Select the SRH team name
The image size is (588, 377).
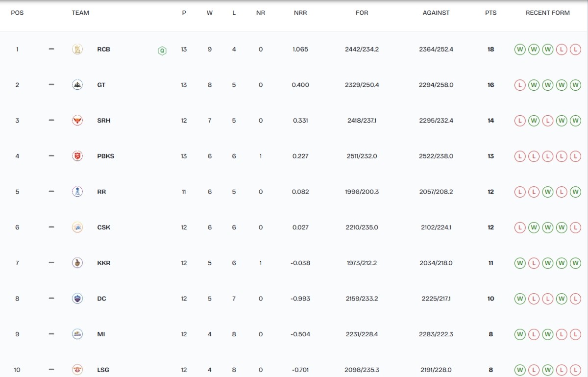click(103, 121)
